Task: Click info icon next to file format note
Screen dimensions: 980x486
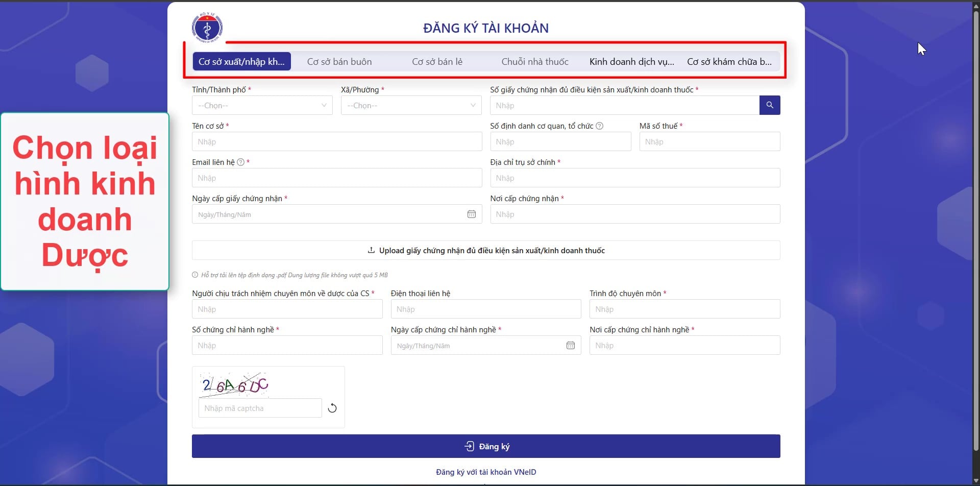Action: point(195,275)
